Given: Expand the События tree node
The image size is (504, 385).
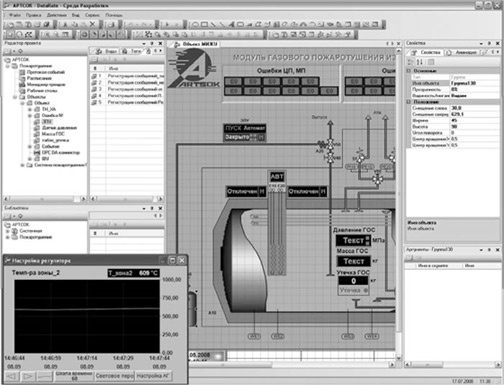Looking at the screenshot, I should point(30,146).
